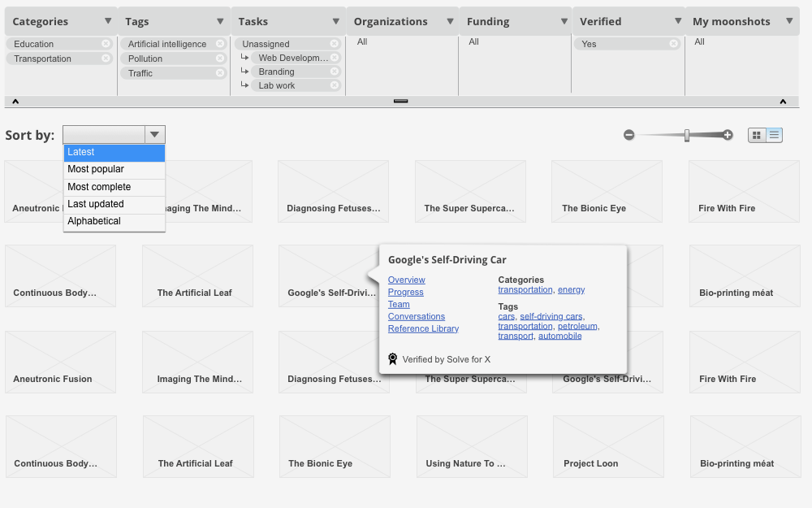Screen dimensions: 812x508
Task: Remove the "Unassigned" task filter chip
Action: click(x=333, y=44)
